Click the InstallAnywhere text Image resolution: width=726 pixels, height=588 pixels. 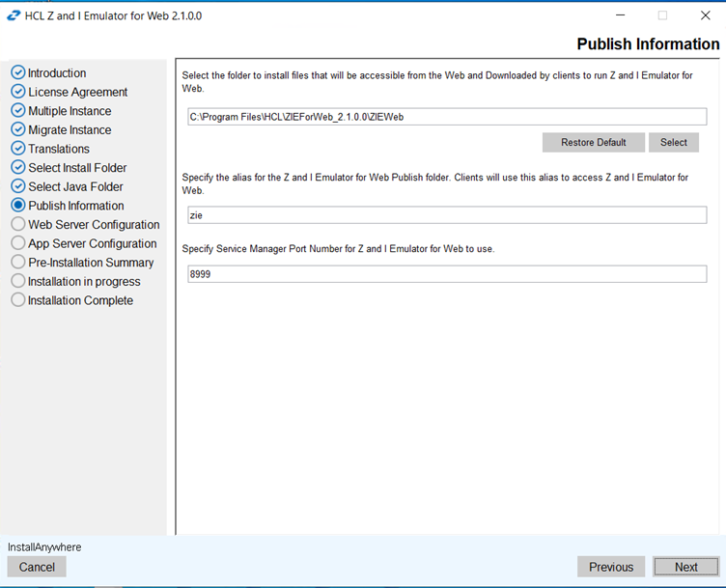pos(44,546)
